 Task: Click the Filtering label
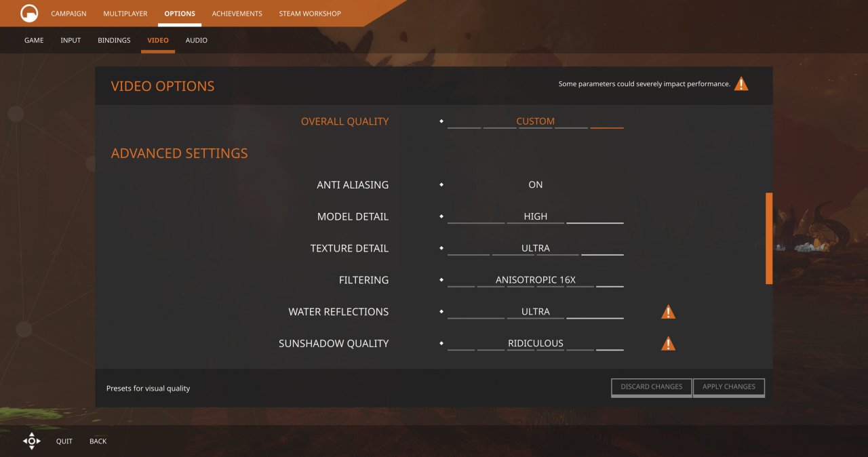tap(364, 280)
